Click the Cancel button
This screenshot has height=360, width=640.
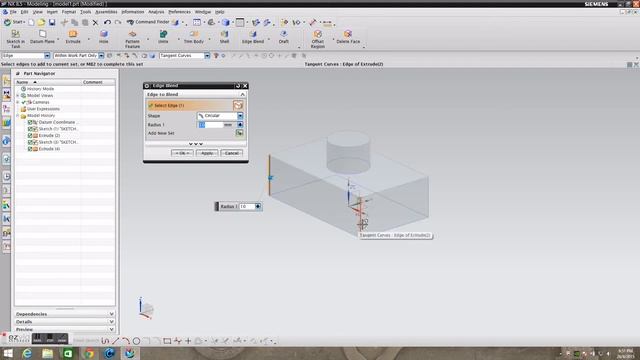(231, 153)
